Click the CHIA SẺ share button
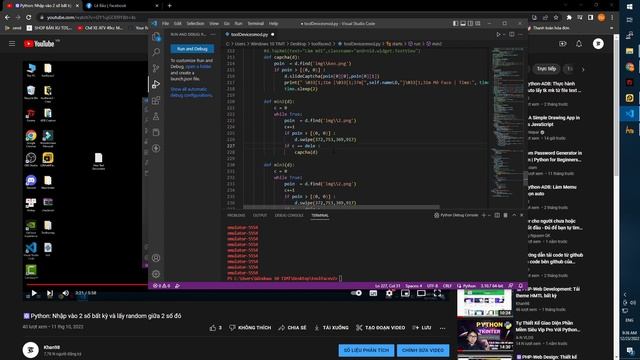Viewport: 640px width, 360px height. tap(292, 328)
